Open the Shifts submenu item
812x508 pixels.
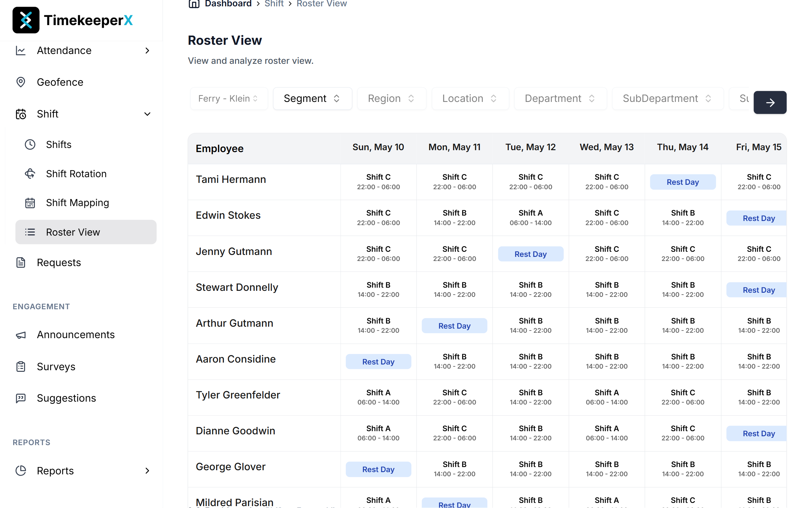tap(86, 144)
